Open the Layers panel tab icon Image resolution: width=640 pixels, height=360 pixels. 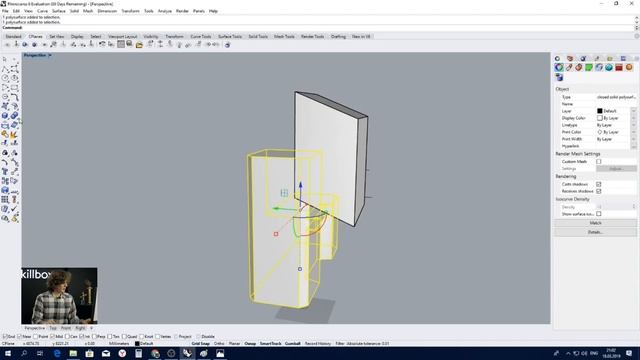click(570, 58)
